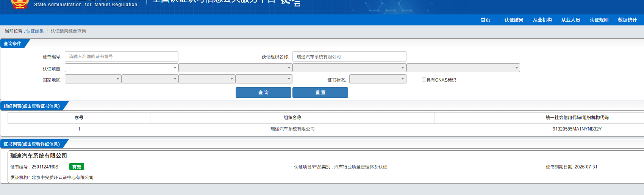
Task: Click the 重置 reset button
Action: coord(320,93)
